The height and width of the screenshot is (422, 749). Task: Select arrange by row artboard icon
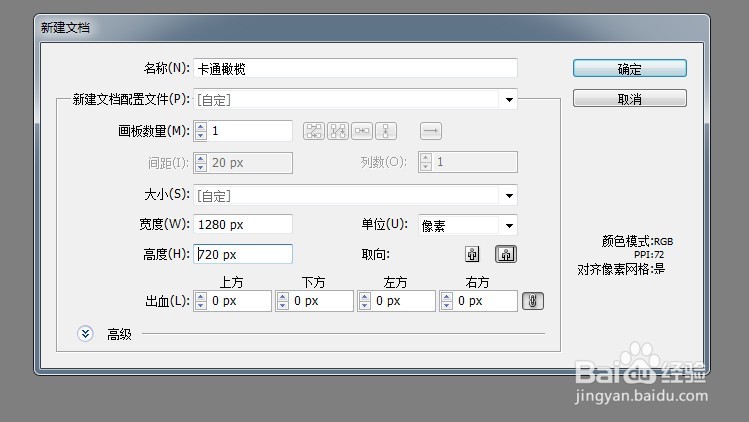[x=362, y=131]
